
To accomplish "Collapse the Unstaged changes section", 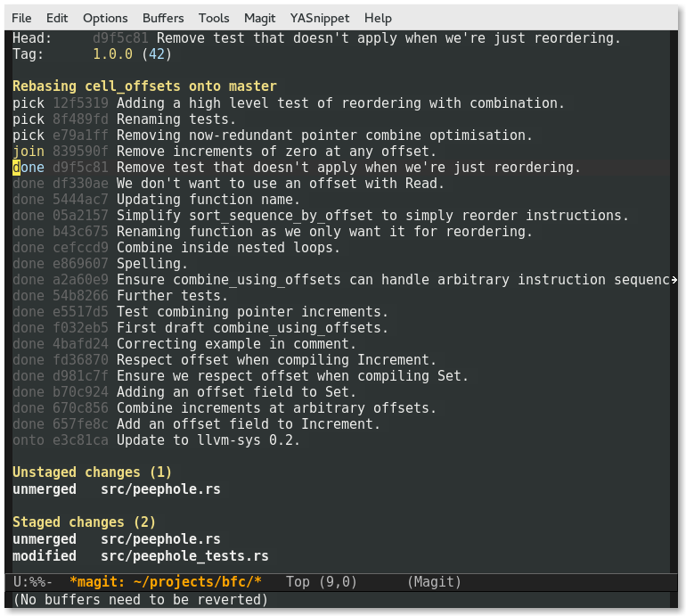I will (x=92, y=472).
